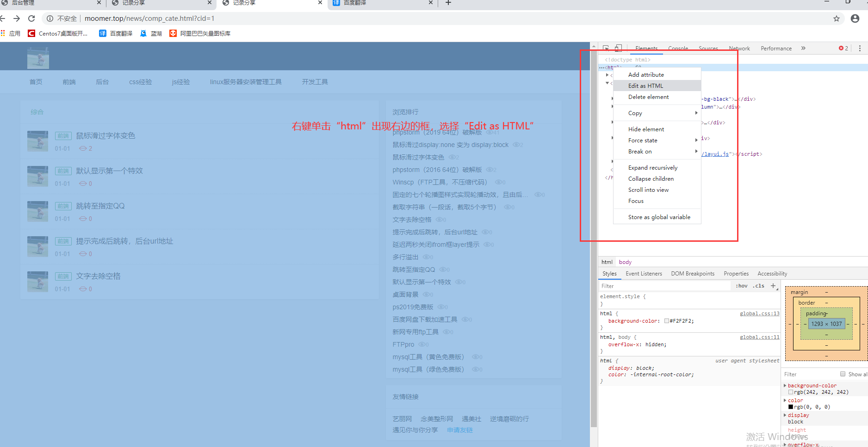This screenshot has height=447, width=868.
Task: Toggle the .cls element classes button
Action: [x=759, y=286]
